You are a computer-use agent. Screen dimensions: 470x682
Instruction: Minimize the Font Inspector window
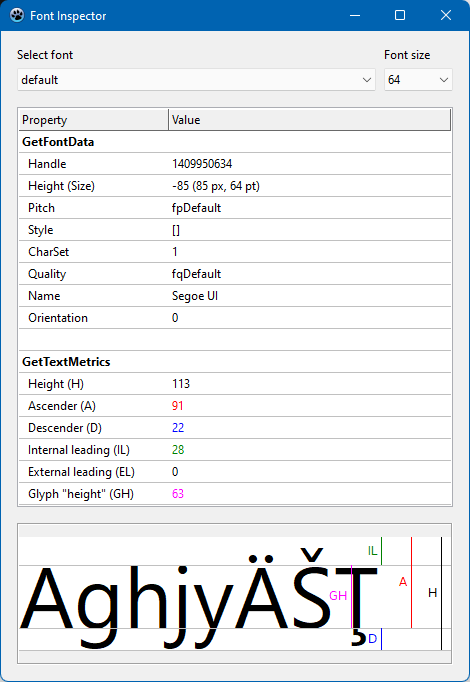point(355,16)
